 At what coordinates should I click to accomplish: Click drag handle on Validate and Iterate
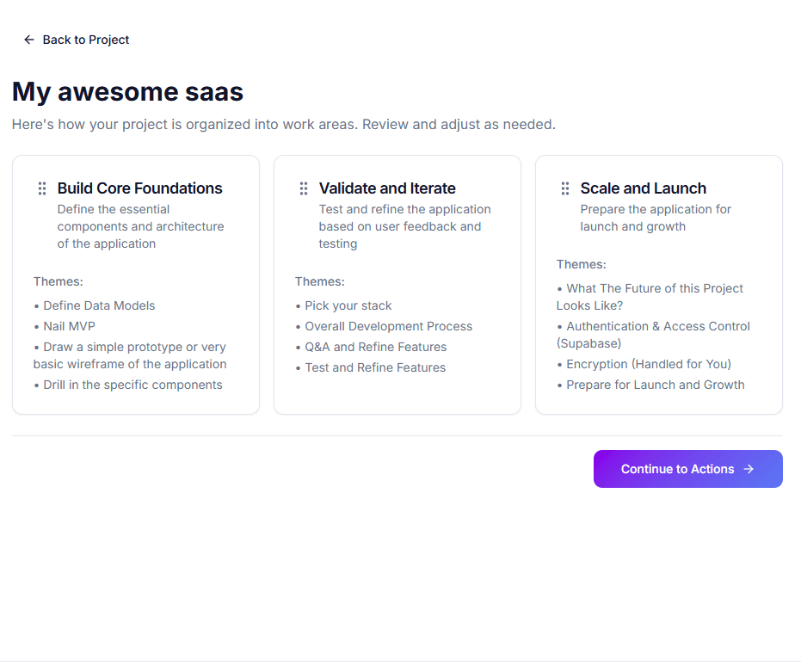click(x=304, y=188)
